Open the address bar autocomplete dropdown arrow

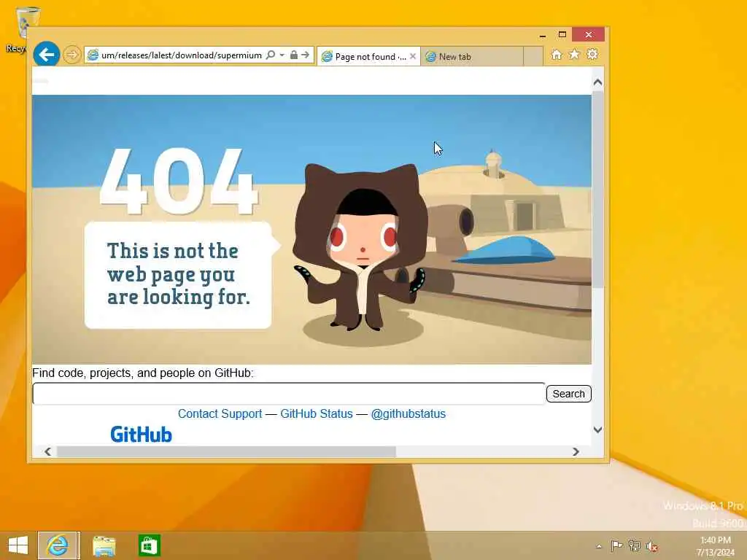(x=282, y=55)
